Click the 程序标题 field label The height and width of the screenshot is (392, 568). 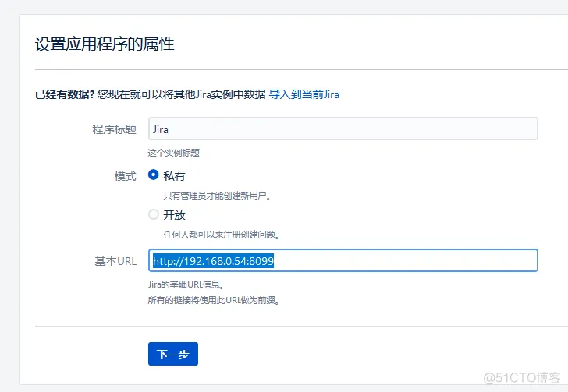115,129
